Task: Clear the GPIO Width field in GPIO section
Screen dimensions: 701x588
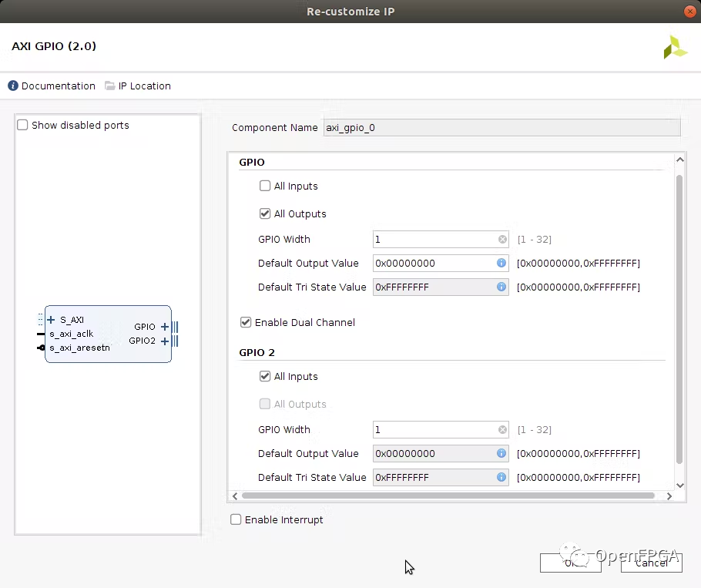Action: pyautogui.click(x=502, y=240)
